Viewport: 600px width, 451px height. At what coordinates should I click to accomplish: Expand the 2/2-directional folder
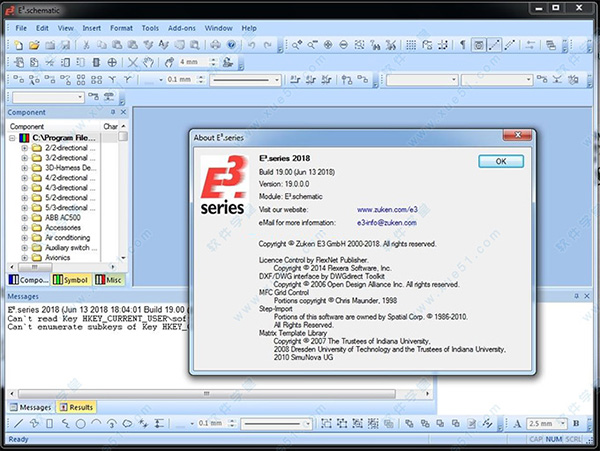tap(24, 148)
